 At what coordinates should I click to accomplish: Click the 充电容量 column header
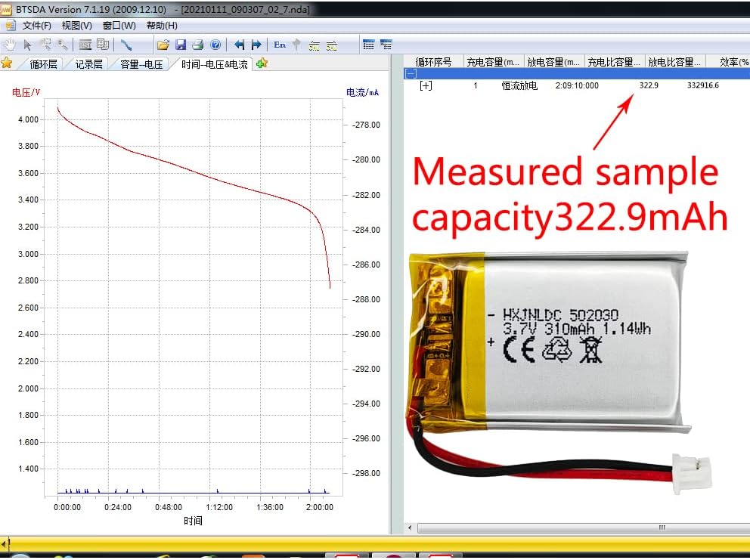[x=494, y=62]
